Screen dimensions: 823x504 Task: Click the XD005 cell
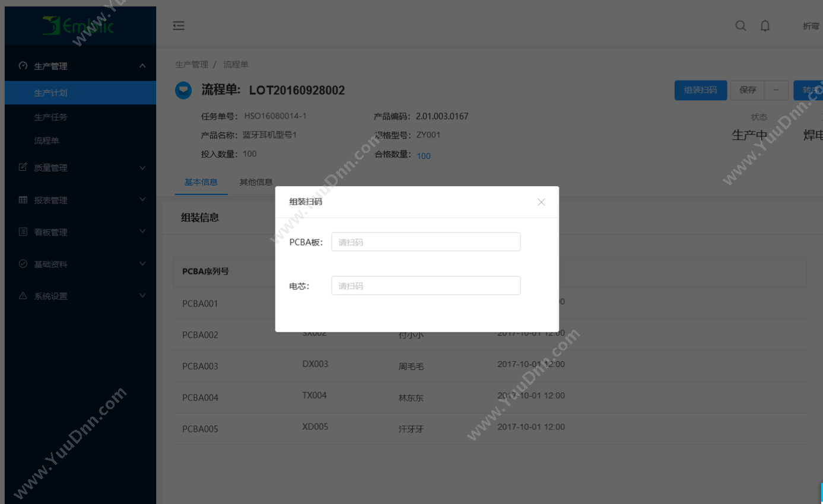click(315, 427)
